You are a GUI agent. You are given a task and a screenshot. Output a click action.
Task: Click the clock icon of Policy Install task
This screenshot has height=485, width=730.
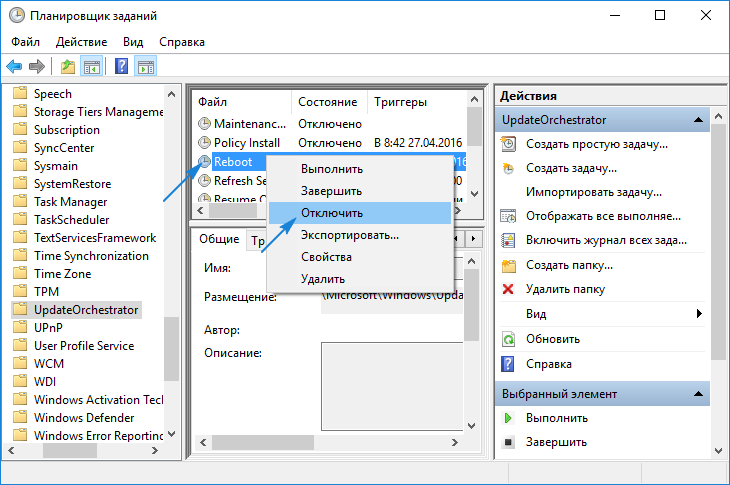pyautogui.click(x=204, y=142)
